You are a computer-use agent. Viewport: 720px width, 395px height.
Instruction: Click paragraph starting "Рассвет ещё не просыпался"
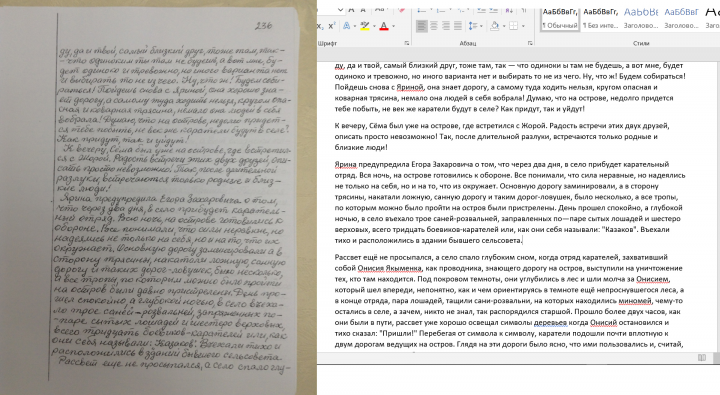509,301
